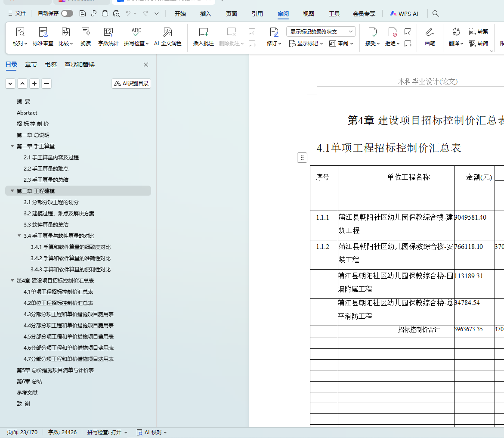Open the 显示标记的最终状态 dropdown
The image size is (504, 438).
pos(321,31)
